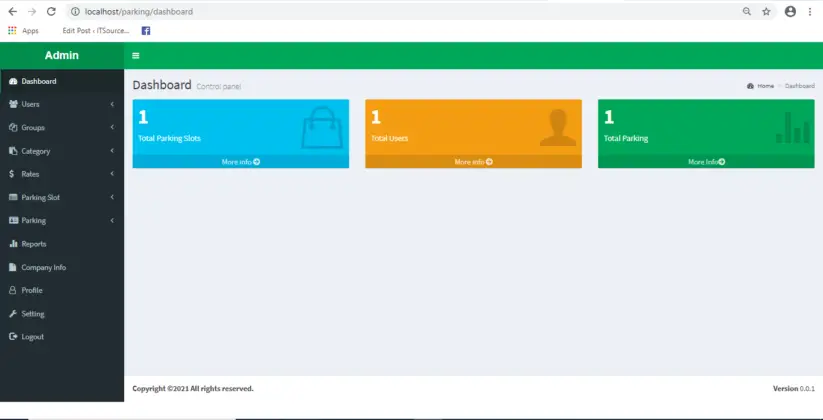Open the browser profile avatar icon
The height and width of the screenshot is (420, 823).
(790, 12)
